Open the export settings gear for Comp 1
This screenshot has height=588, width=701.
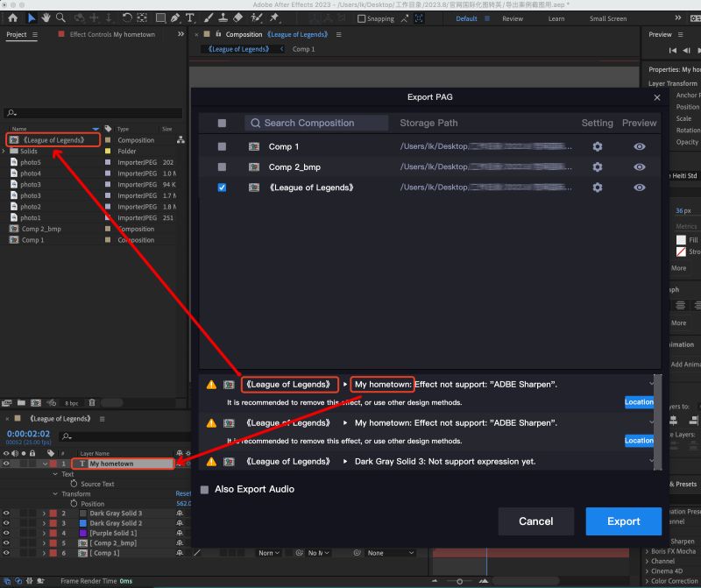(597, 145)
